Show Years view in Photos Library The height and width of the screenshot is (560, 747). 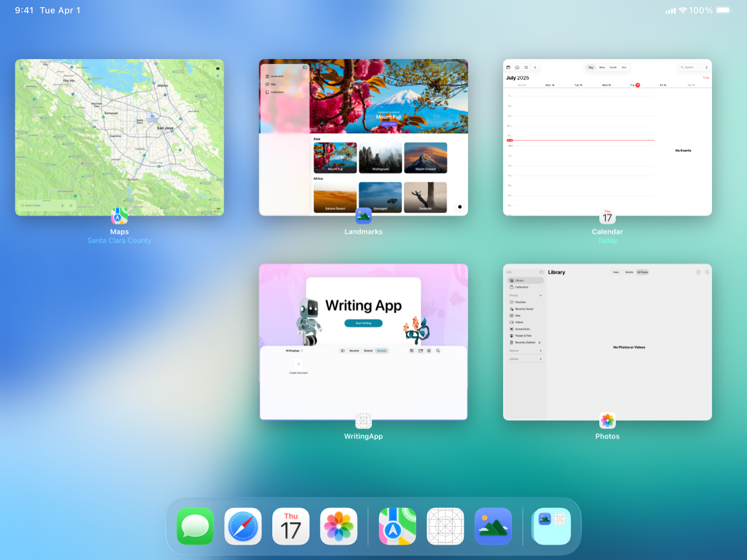[x=616, y=272]
